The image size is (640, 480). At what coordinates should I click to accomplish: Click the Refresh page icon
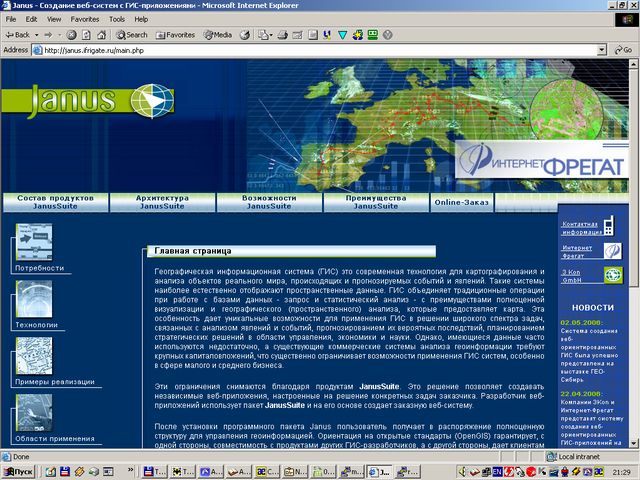tap(87, 35)
